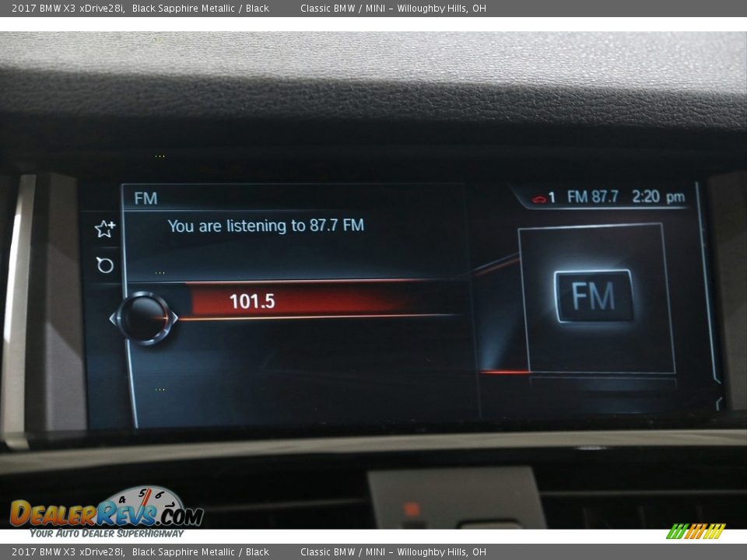Turn the round tuning dial knob
Image resolution: width=747 pixels, height=560 pixels.
[x=143, y=317]
